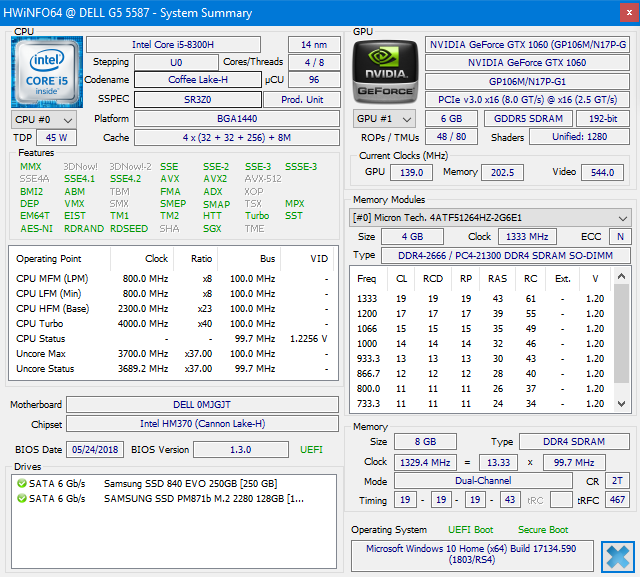Click the SR3Z0 SSPEC field

pos(198,100)
